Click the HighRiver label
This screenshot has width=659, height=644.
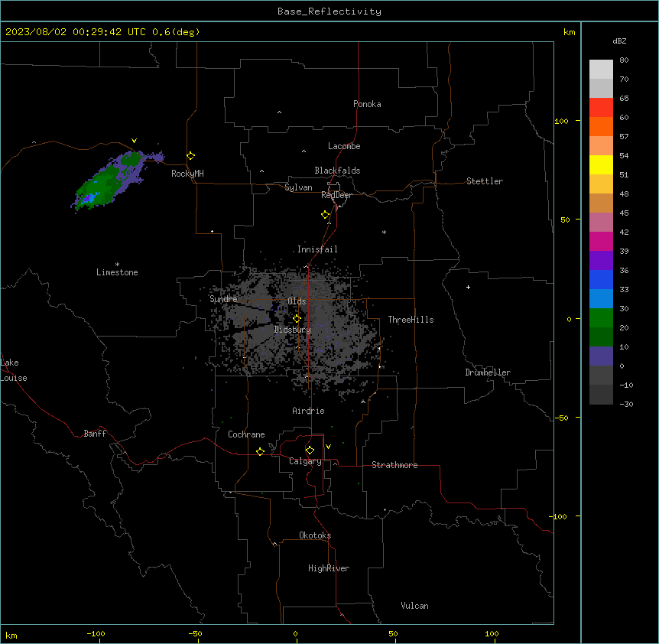point(329,568)
